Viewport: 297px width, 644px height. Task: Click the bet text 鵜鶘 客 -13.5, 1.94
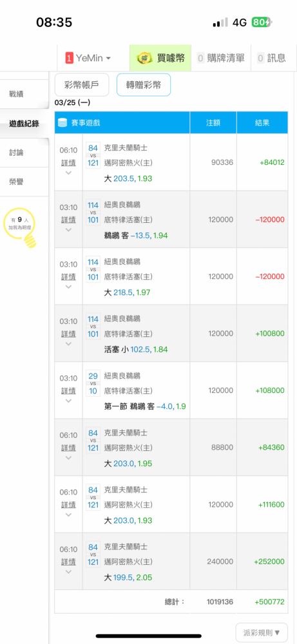pos(136,236)
